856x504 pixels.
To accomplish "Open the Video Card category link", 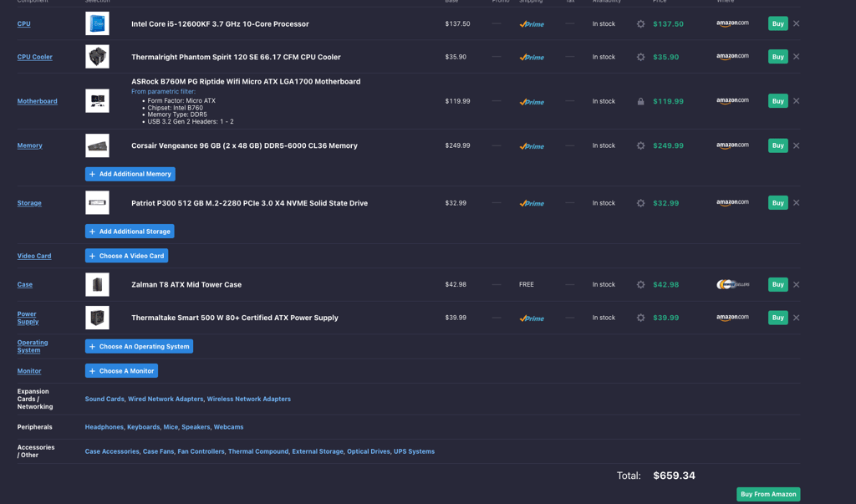I will click(x=33, y=256).
